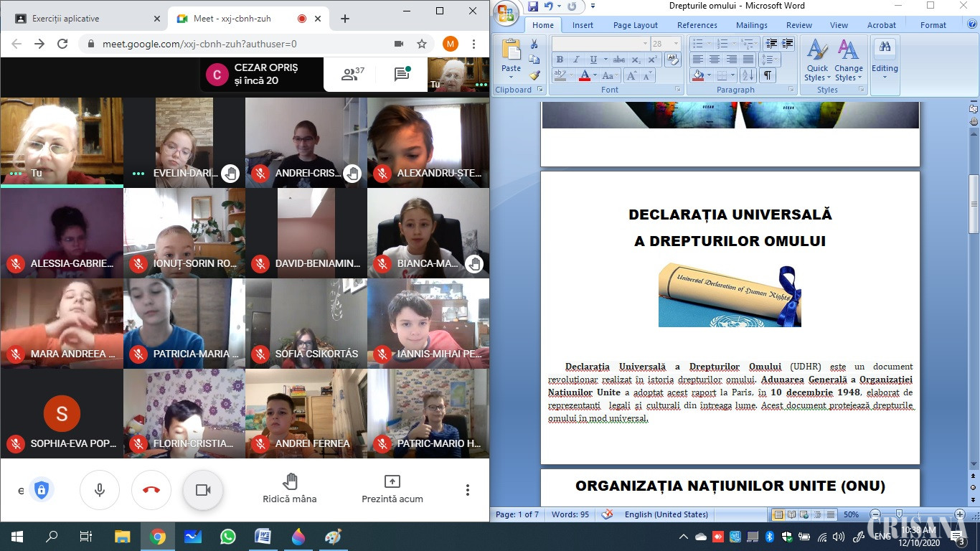Click the Save icon in Word

pos(533,6)
